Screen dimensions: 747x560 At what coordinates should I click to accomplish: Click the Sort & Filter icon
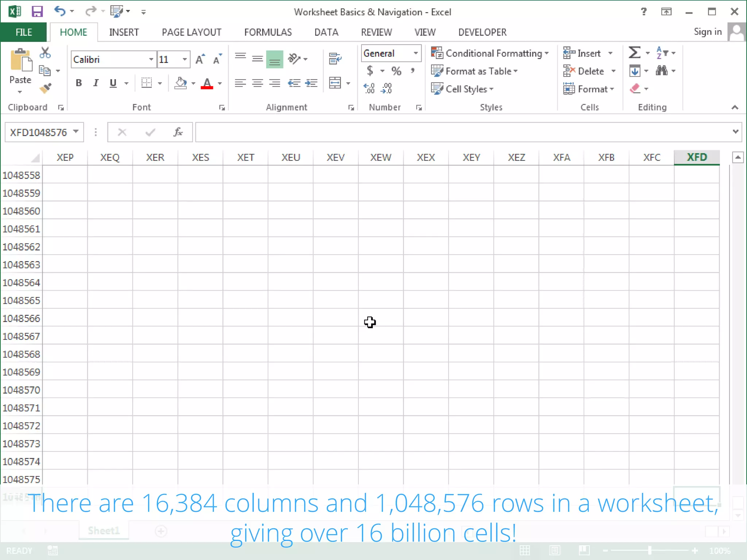click(662, 52)
